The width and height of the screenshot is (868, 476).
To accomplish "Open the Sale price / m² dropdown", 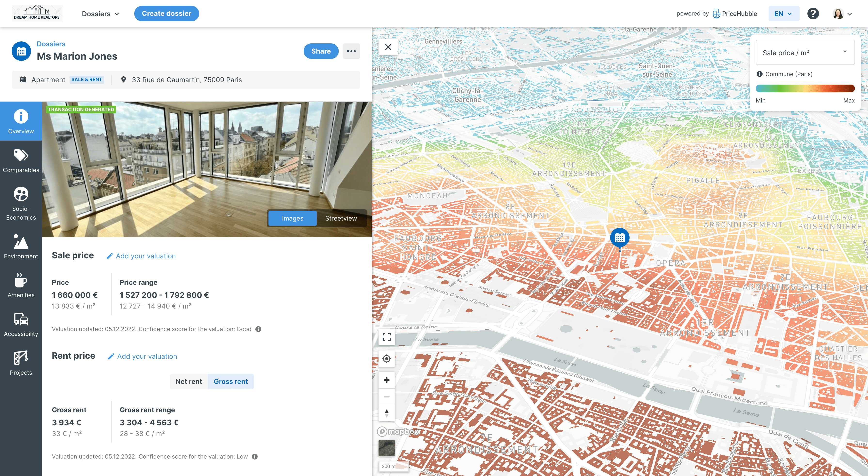I will point(805,53).
